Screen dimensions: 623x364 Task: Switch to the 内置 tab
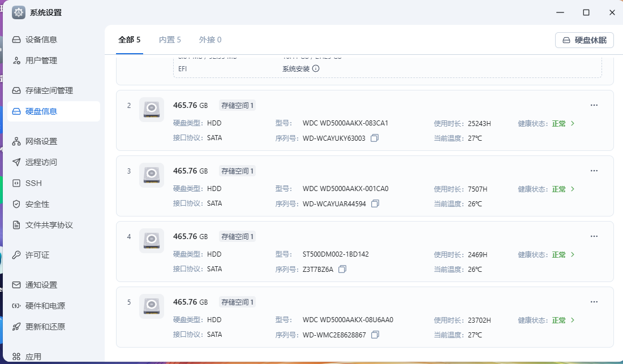click(170, 40)
